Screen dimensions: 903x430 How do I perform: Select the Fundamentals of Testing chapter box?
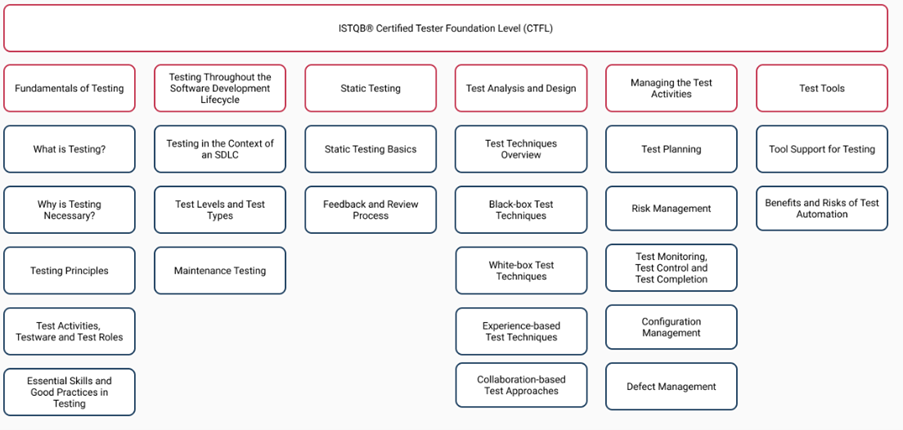(x=69, y=88)
